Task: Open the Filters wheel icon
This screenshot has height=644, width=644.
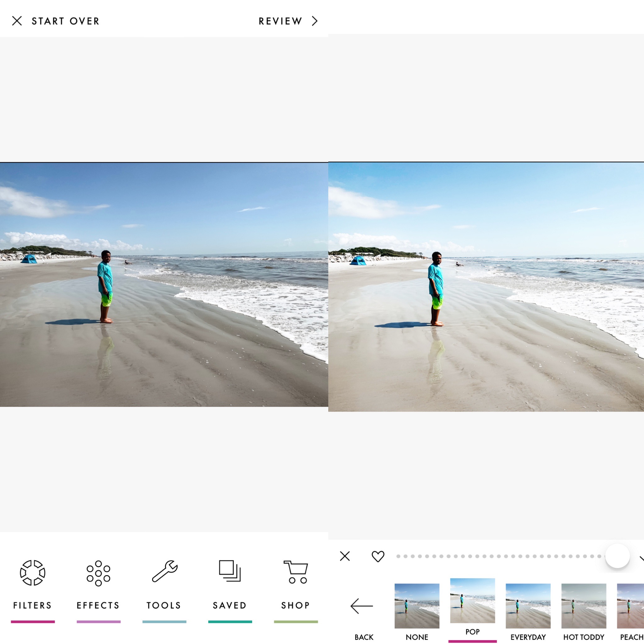Action: click(x=33, y=573)
